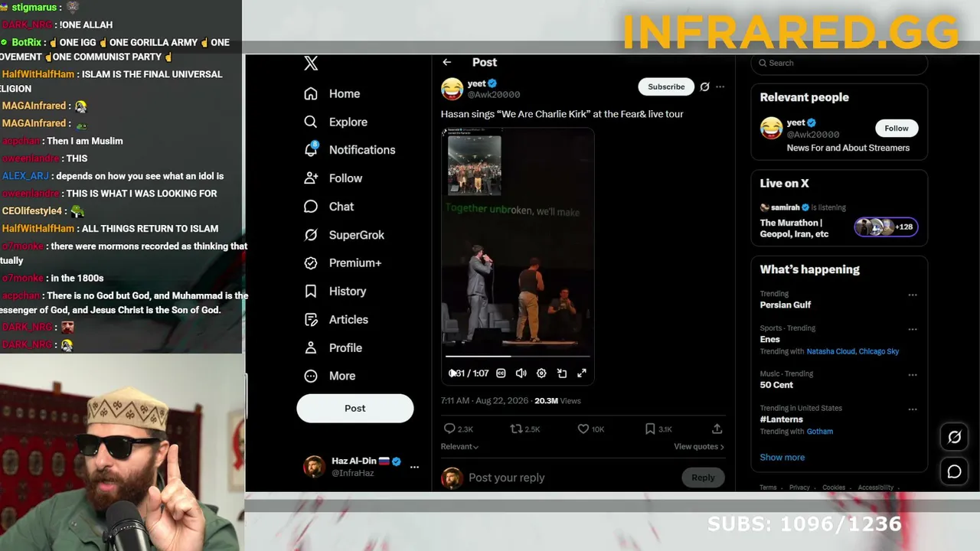Open the Relevant replies sort dropdown

[459, 447]
